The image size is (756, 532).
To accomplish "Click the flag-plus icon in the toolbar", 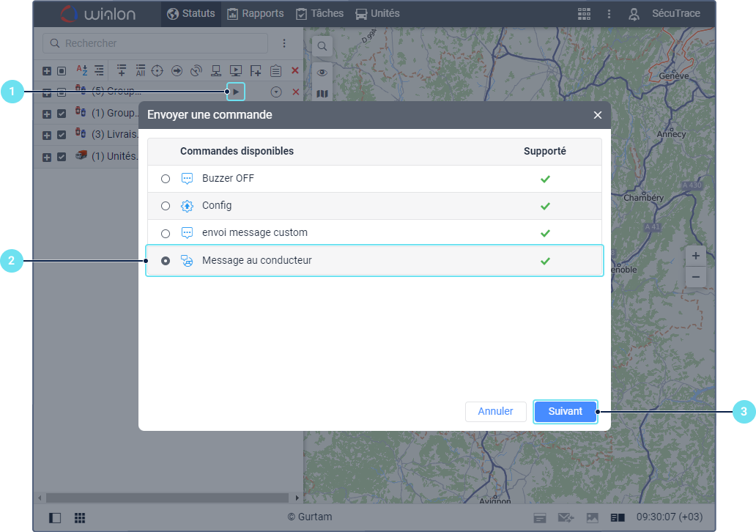I will (x=256, y=71).
